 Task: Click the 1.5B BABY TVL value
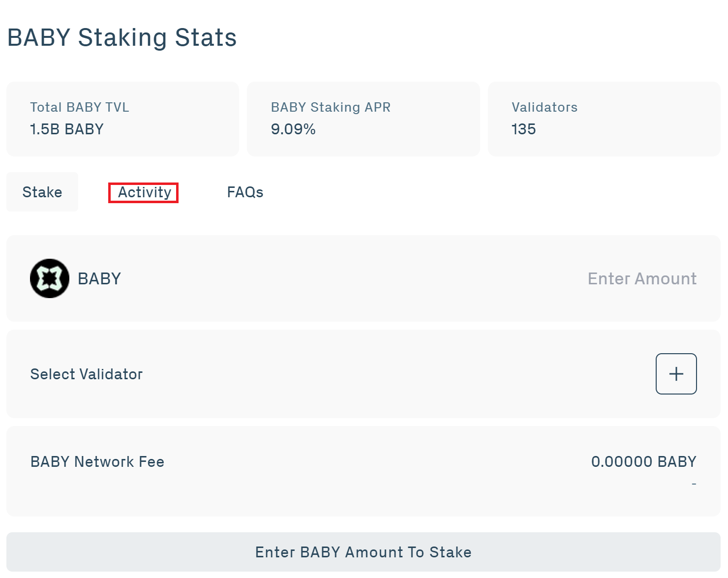[66, 129]
